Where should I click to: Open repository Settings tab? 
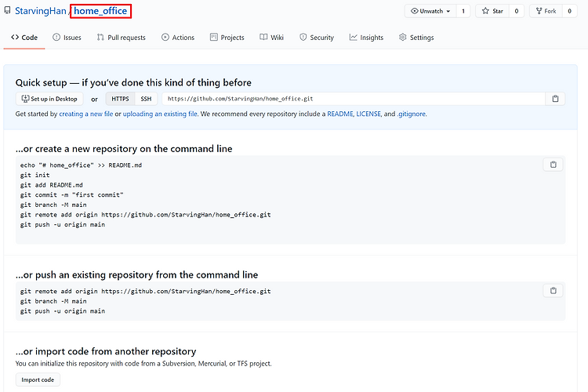(416, 38)
